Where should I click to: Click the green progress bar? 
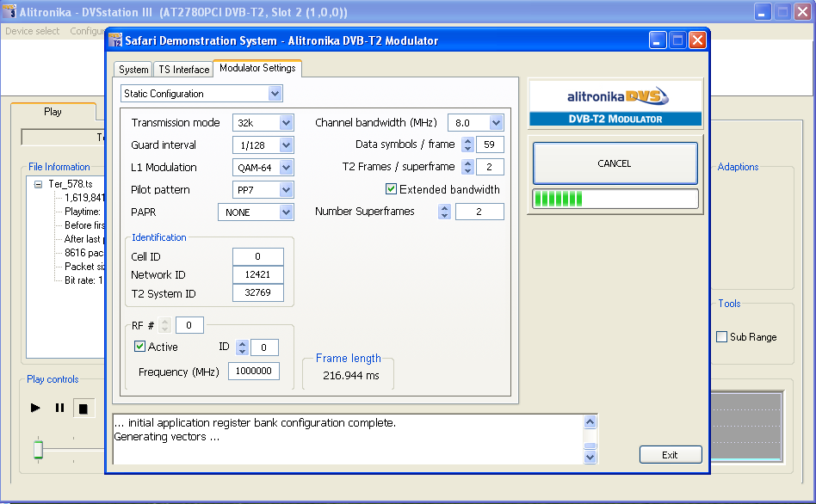click(615, 199)
